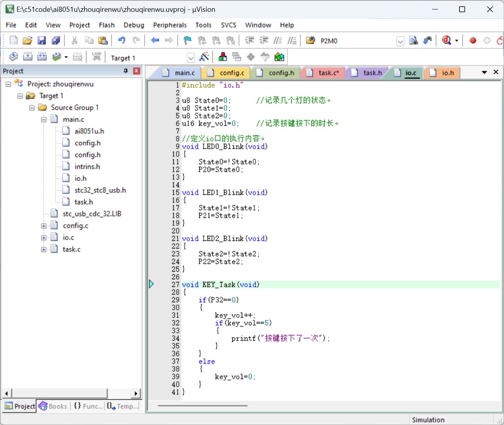504x425 pixels.
Task: Open the Target 1 selection dropdown
Action: 191,58
